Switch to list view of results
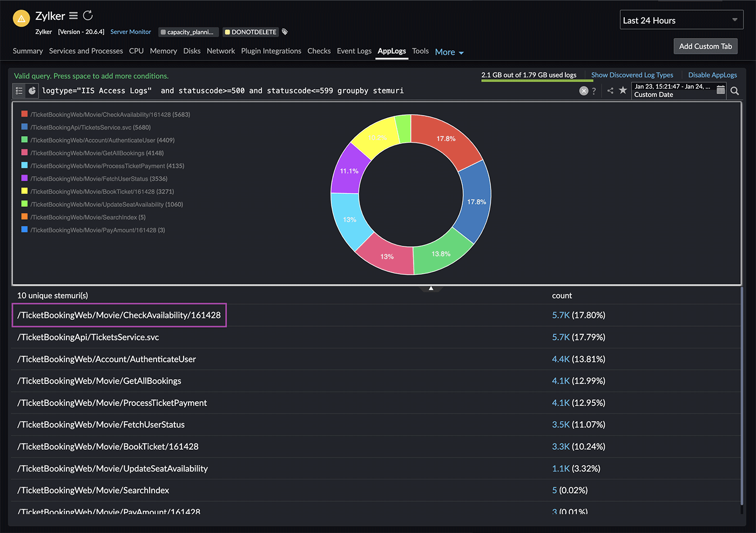Image resolution: width=756 pixels, height=533 pixels. pos(19,91)
